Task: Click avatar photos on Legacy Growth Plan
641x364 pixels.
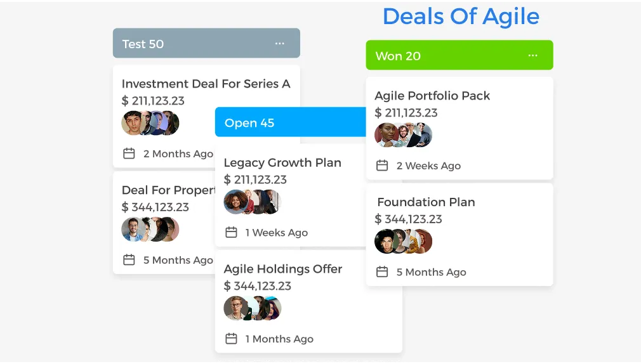Action: (x=252, y=202)
